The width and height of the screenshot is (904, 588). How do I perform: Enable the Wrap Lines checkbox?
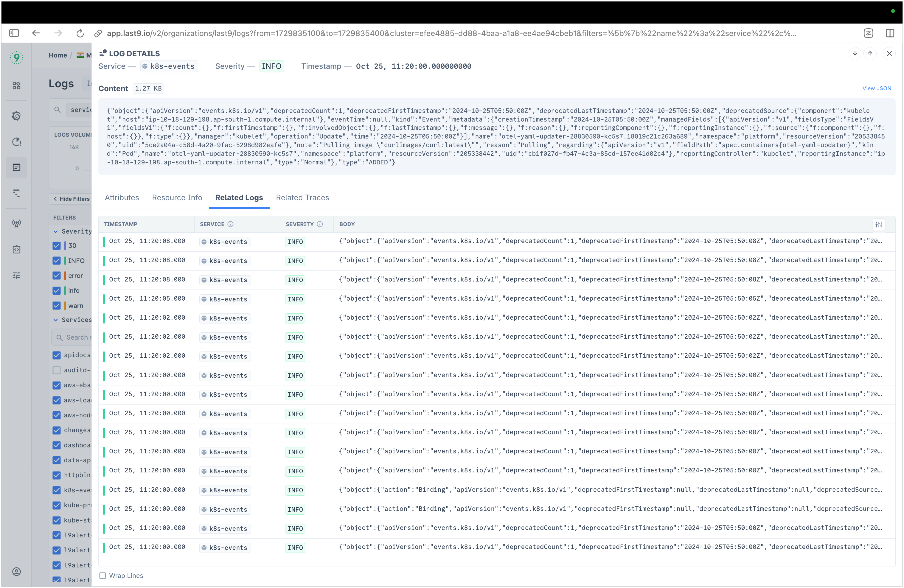[102, 575]
